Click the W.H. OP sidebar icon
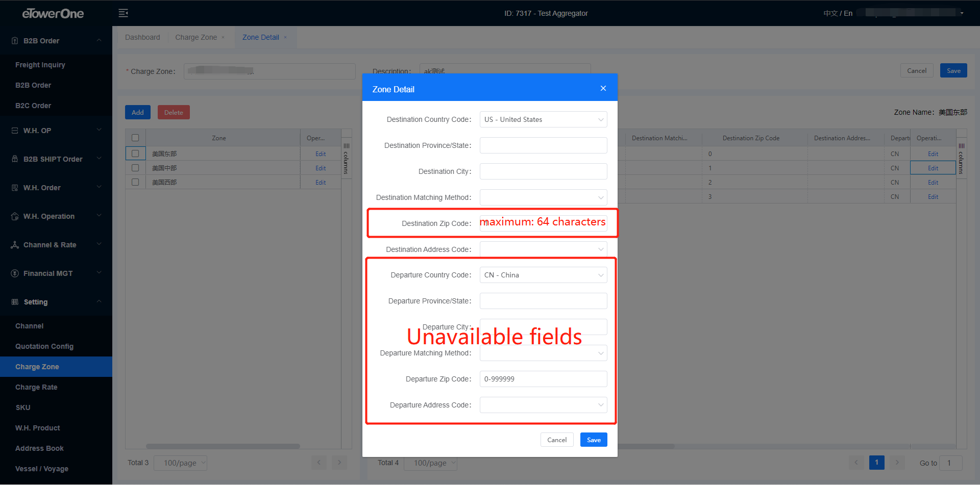980x485 pixels. (15, 131)
